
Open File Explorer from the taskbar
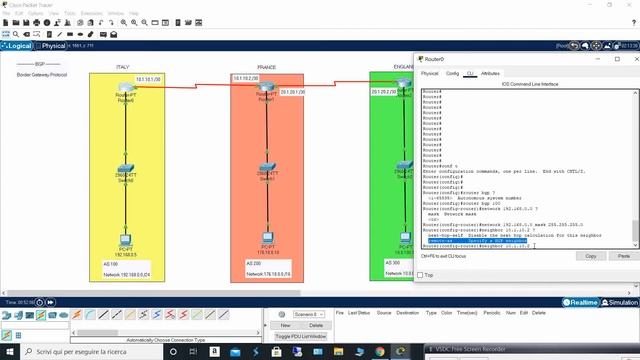(x=338, y=351)
